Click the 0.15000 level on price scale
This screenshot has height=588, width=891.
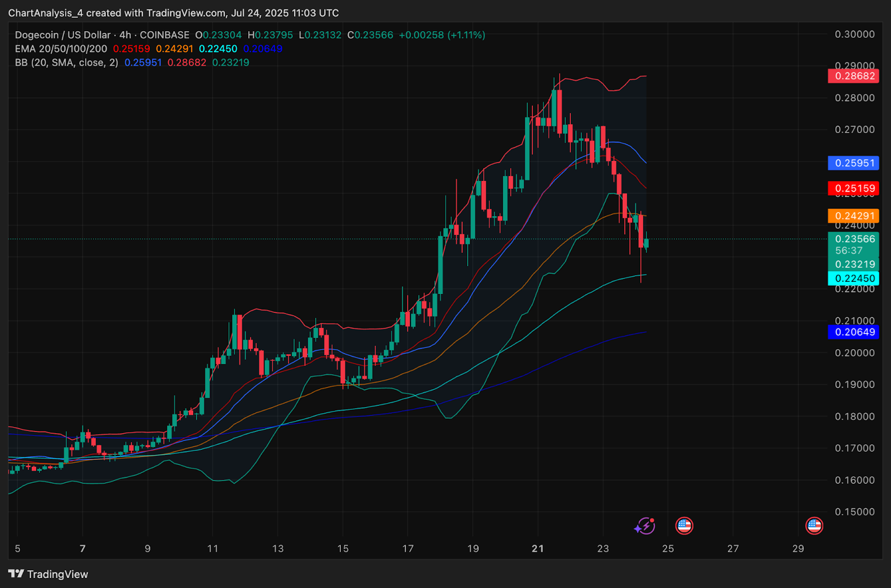coord(854,512)
